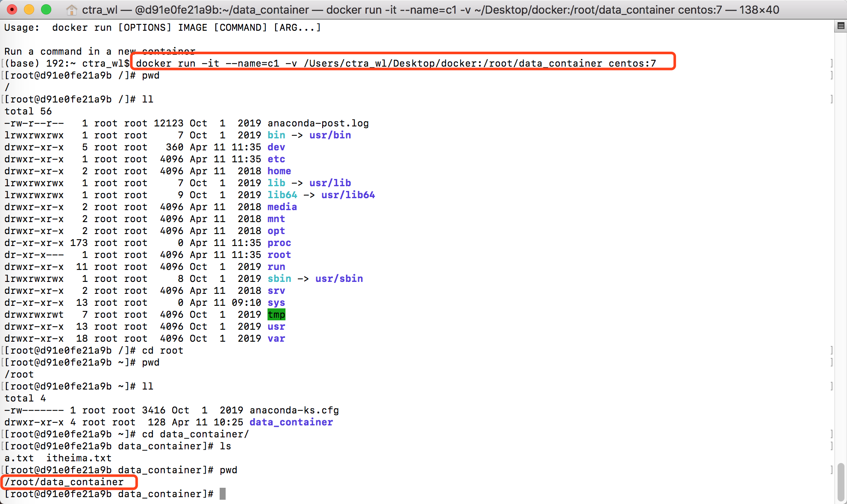The image size is (847, 504).
Task: Click the 'itheima.txt' file name
Action: [79, 458]
